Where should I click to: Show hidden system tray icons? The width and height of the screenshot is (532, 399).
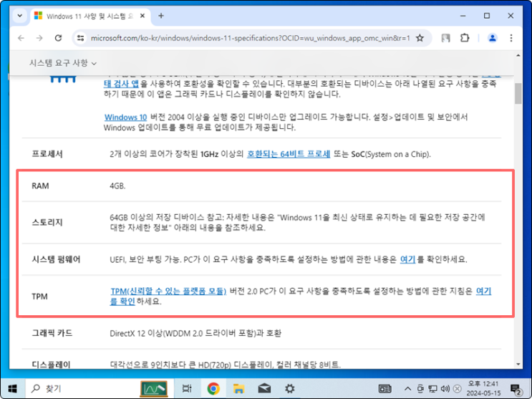408,388
